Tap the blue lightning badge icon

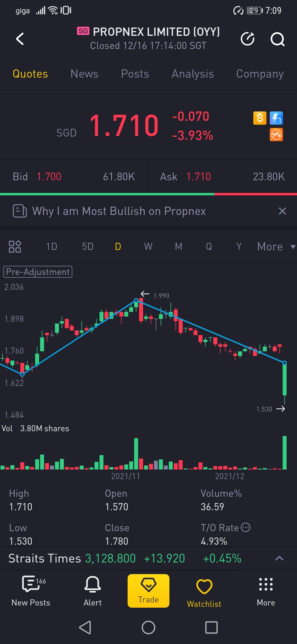coord(276,118)
